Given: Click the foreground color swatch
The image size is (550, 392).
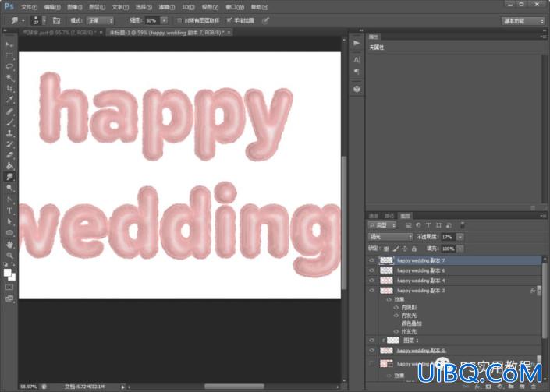Looking at the screenshot, I should coord(7,273).
